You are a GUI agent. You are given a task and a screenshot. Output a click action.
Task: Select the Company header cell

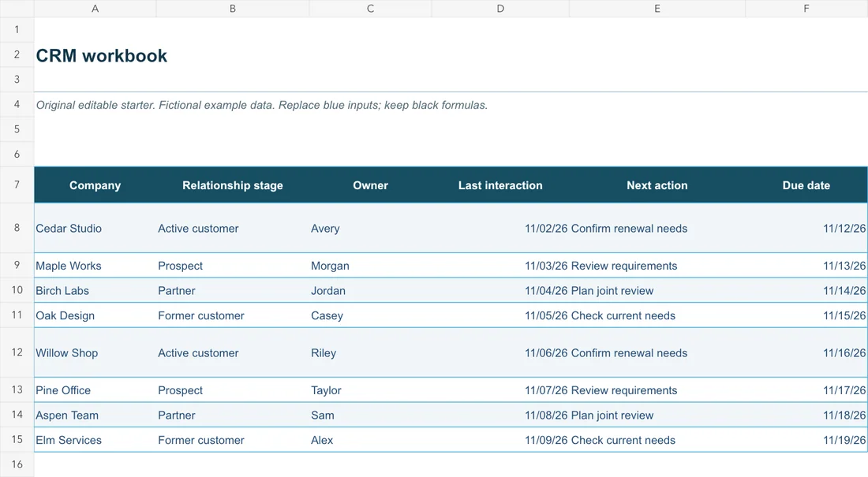pos(95,185)
